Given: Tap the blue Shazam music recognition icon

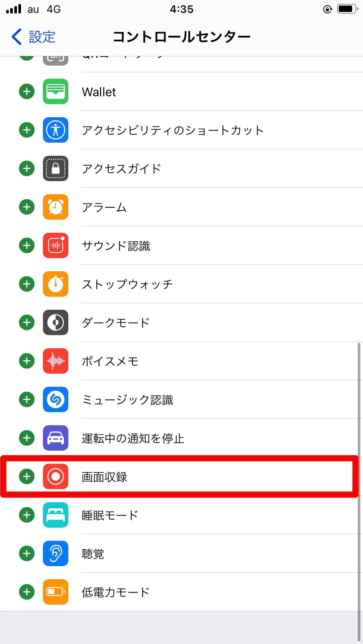Looking at the screenshot, I should [x=55, y=399].
